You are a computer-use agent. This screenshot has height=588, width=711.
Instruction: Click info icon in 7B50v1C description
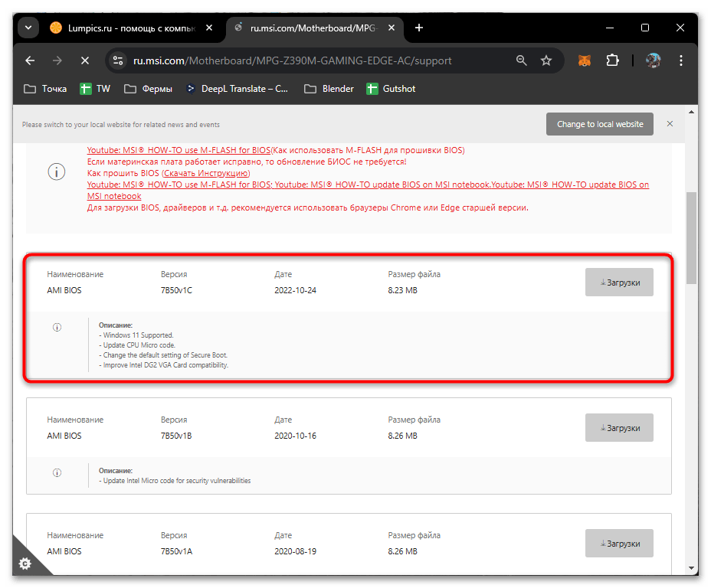click(57, 327)
